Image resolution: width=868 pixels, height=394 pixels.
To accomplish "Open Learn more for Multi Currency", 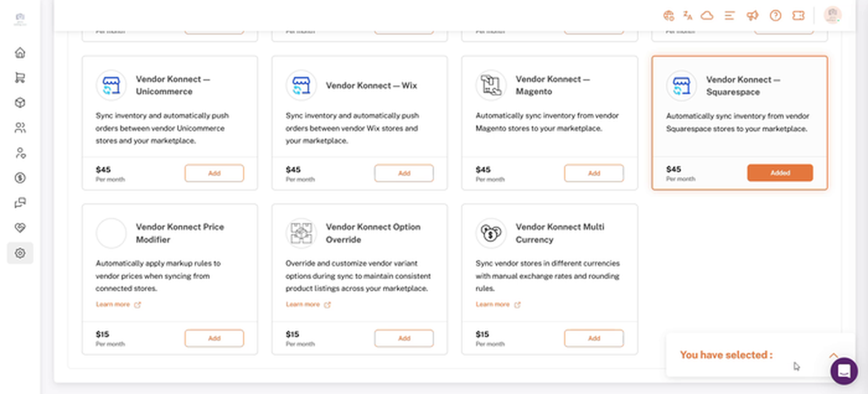I will pyautogui.click(x=498, y=304).
